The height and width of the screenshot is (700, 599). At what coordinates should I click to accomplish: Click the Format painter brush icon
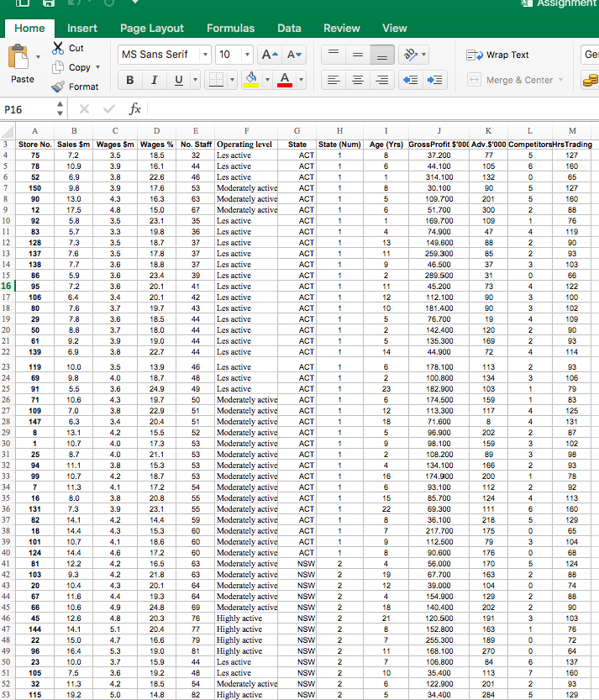(58, 87)
